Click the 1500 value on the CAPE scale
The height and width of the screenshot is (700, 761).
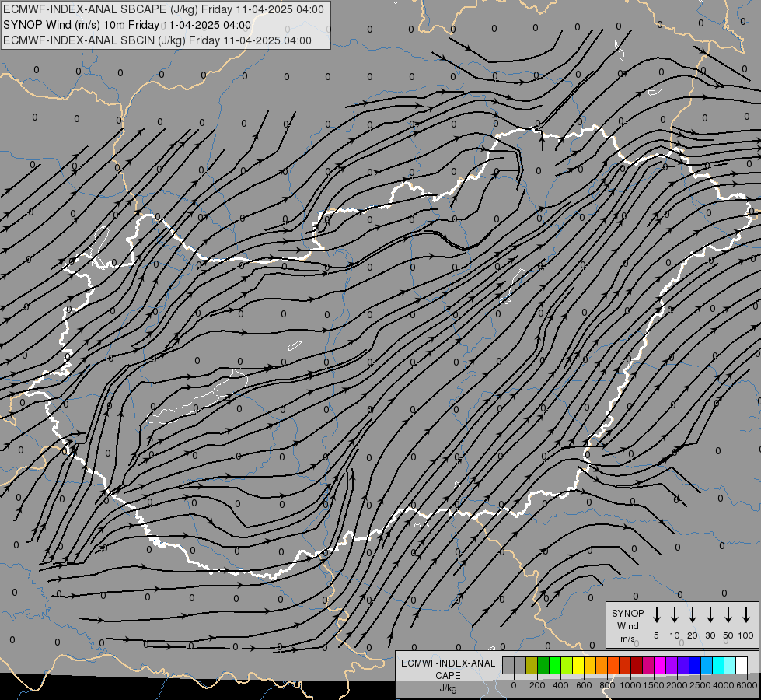click(x=654, y=685)
